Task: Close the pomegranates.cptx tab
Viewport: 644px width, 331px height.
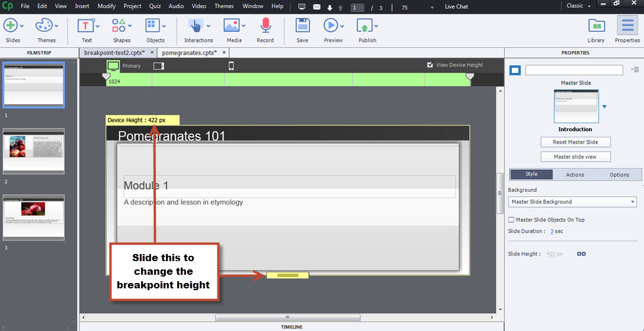Action: [224, 53]
